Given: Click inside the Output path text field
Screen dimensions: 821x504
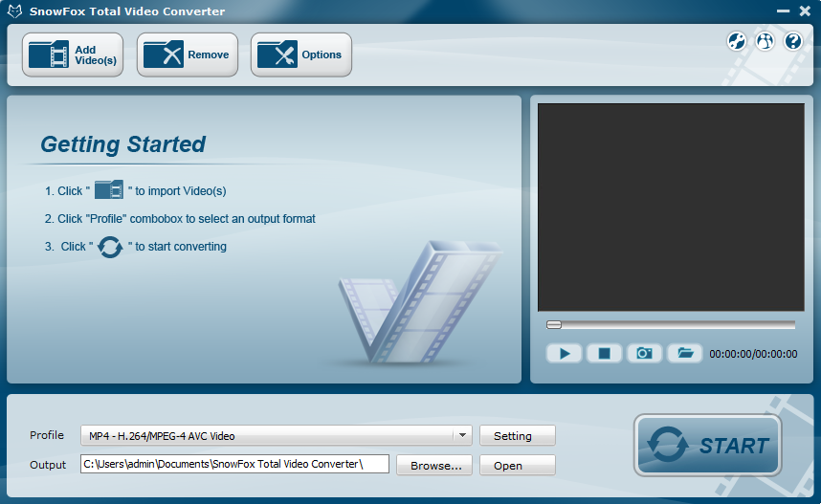Looking at the screenshot, I should tap(234, 465).
